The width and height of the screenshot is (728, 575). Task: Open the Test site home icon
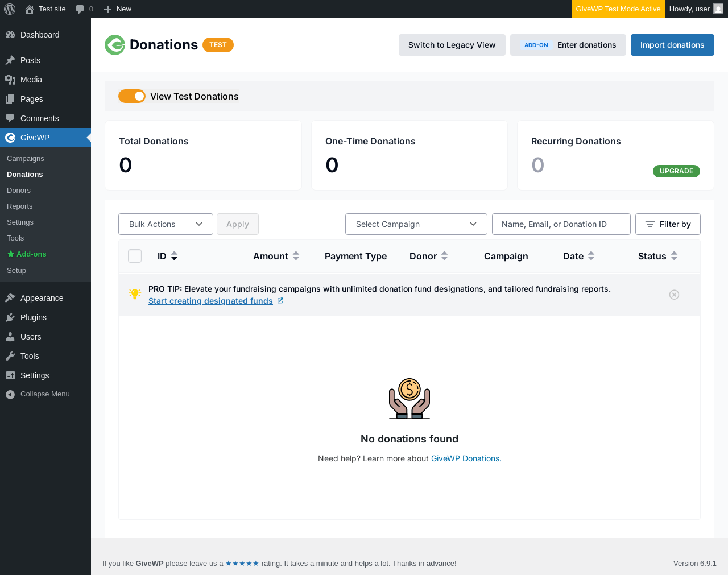tap(30, 9)
